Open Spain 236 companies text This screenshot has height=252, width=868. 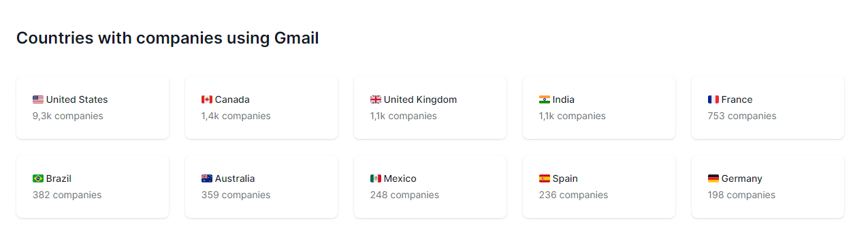coord(573,195)
